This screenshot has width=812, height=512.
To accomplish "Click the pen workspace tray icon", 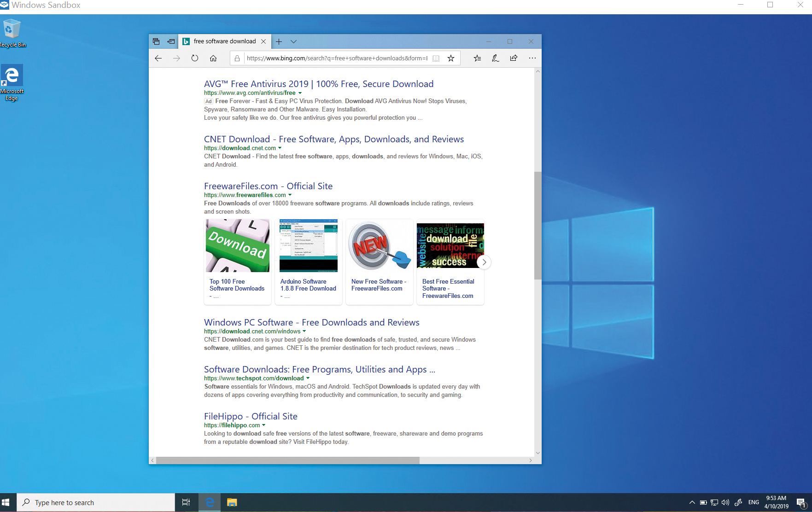I will (738, 502).
